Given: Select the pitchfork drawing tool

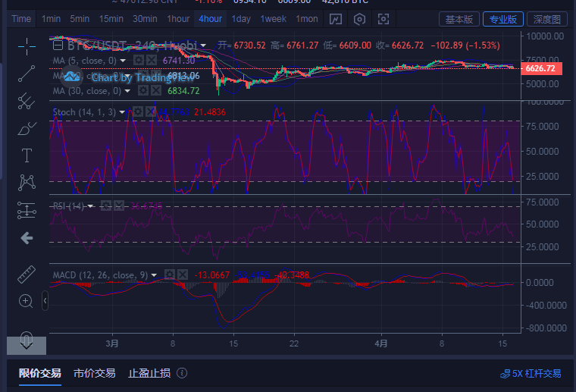Looking at the screenshot, I should [27, 101].
